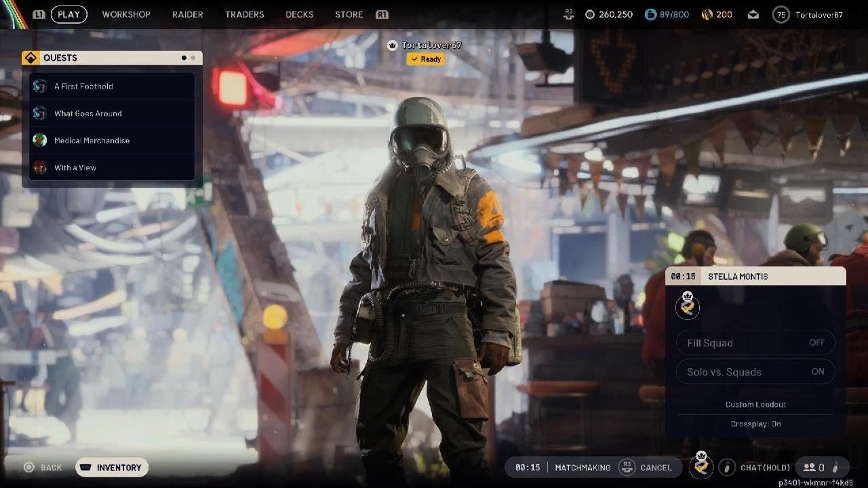Click the second page dot in Quests header
868x488 pixels.
point(193,58)
